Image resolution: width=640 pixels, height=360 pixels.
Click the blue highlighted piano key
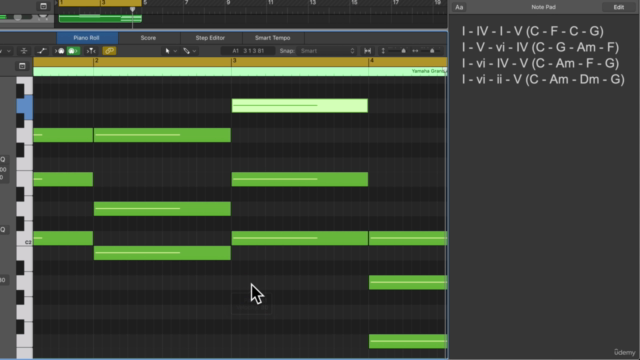click(x=24, y=107)
